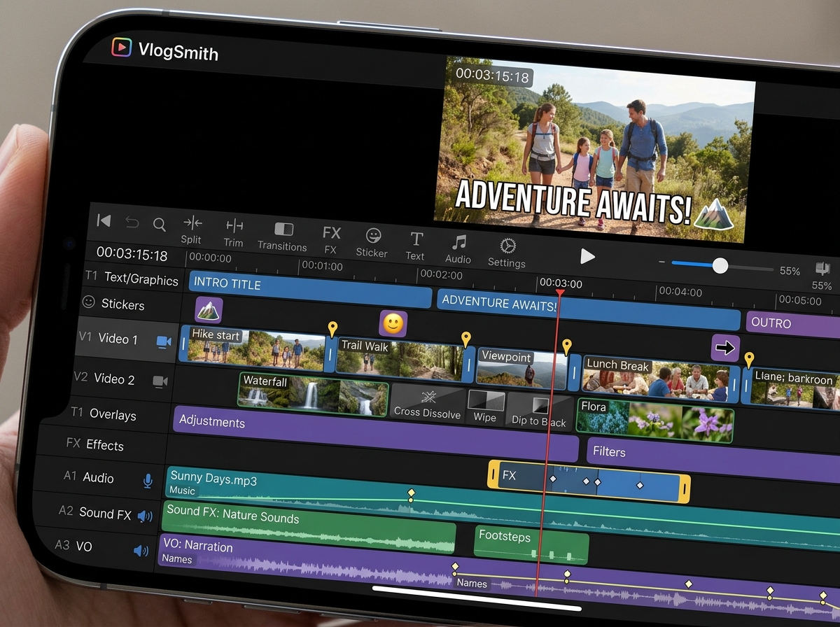840x627 pixels.
Task: Click marker pin after Lunch Break clip
Action: [x=749, y=360]
